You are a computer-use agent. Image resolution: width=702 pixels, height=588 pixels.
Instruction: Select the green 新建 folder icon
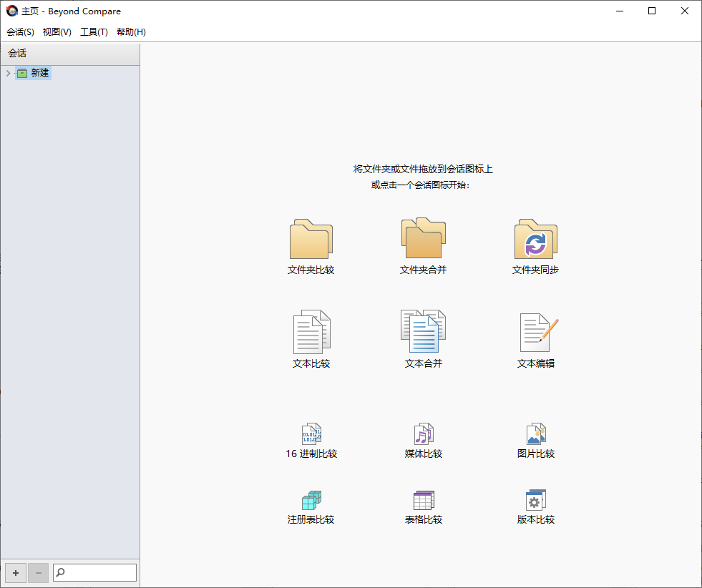click(22, 73)
